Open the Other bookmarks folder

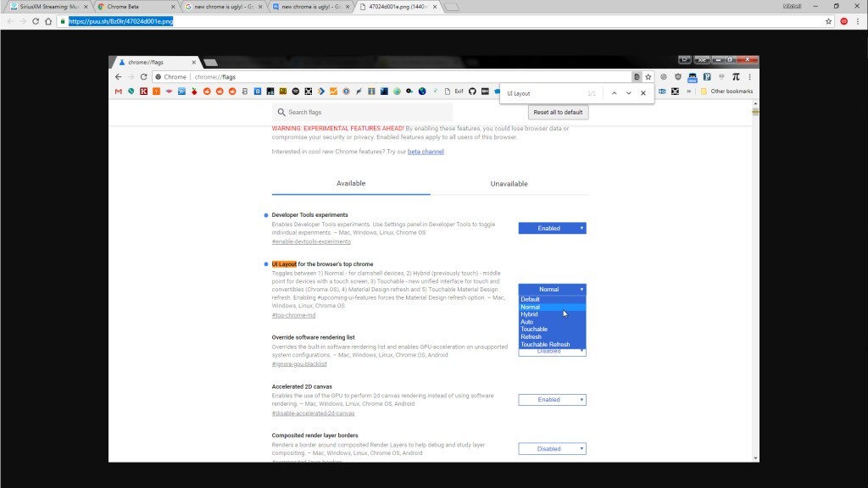(726, 91)
